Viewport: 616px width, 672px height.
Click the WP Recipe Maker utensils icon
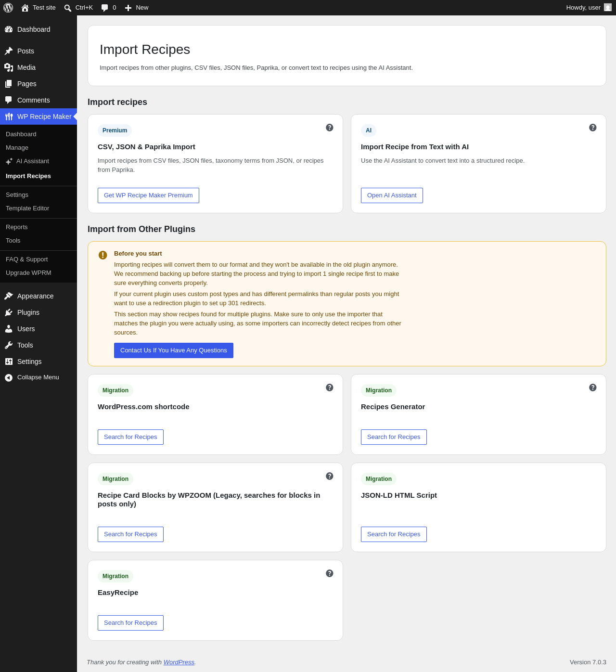click(9, 116)
